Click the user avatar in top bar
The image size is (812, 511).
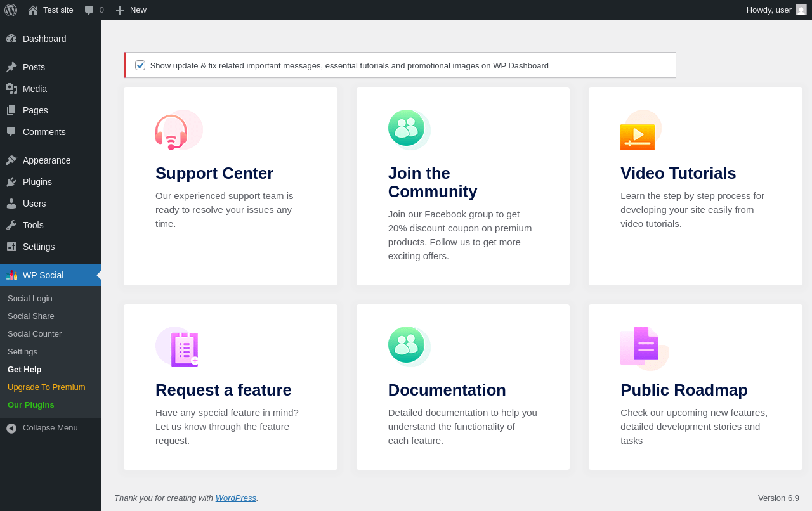801,10
